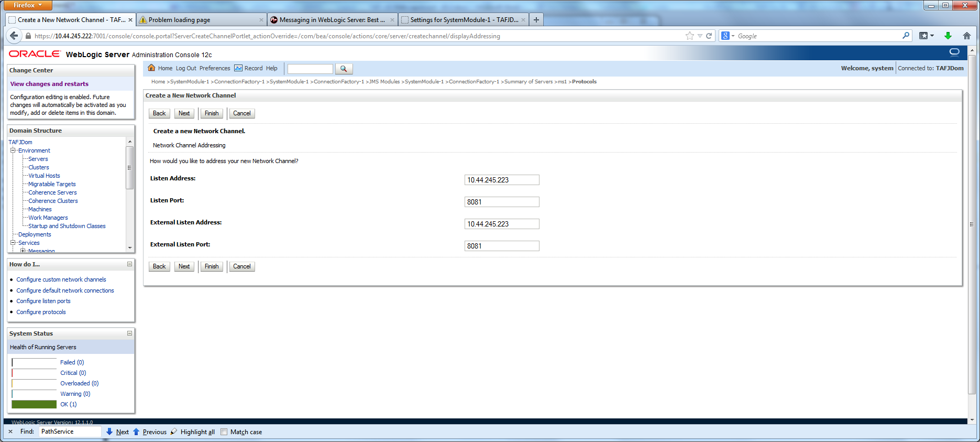Go back with browser back arrow
Screen dimensions: 980x442
pos(14,36)
